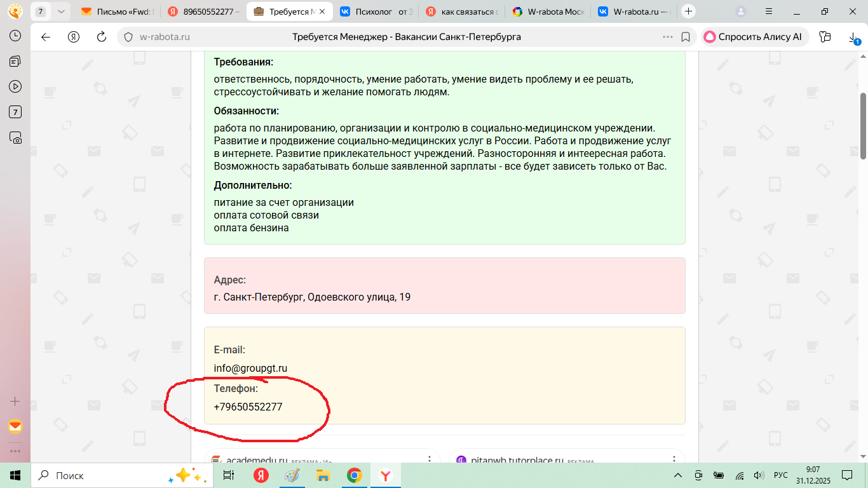The height and width of the screenshot is (488, 868).
Task: Click the Спросить Алису AI button
Action: pos(754,37)
